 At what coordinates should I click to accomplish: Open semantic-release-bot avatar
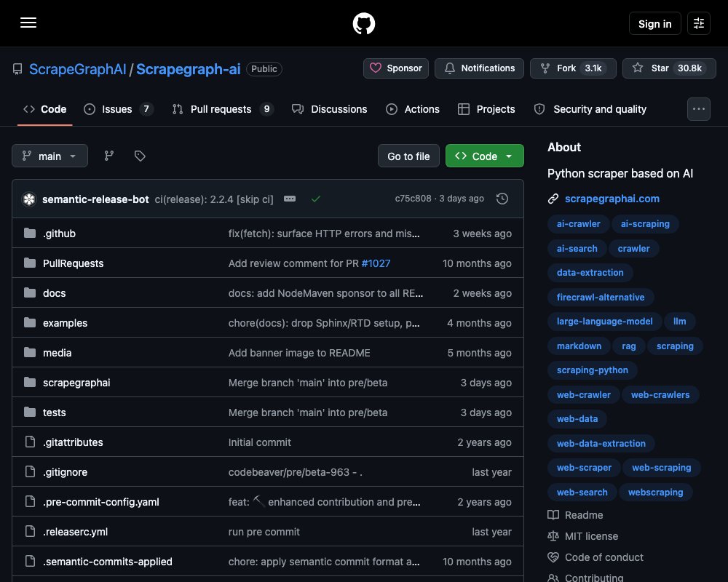29,199
